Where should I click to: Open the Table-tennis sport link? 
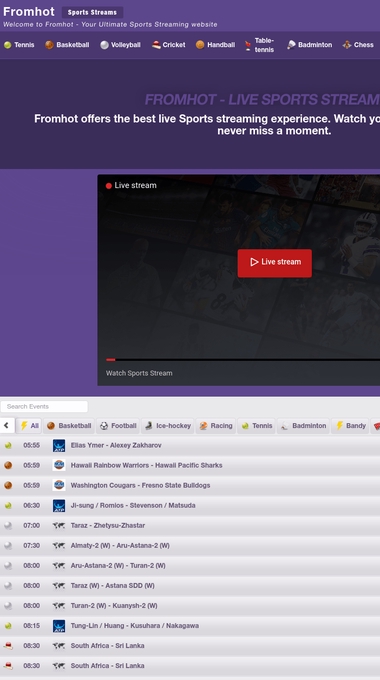click(x=259, y=45)
